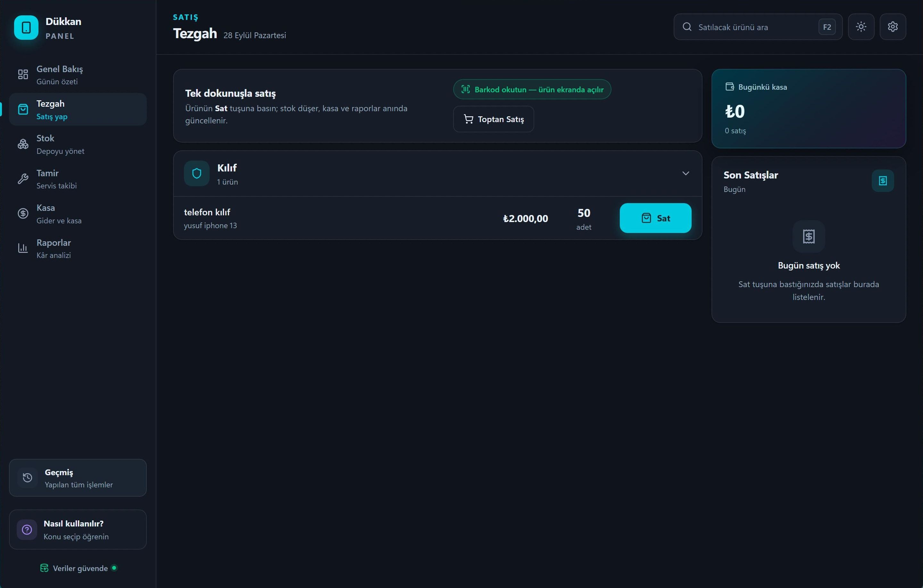
Task: Click the Veriler güvende status text
Action: click(80, 568)
